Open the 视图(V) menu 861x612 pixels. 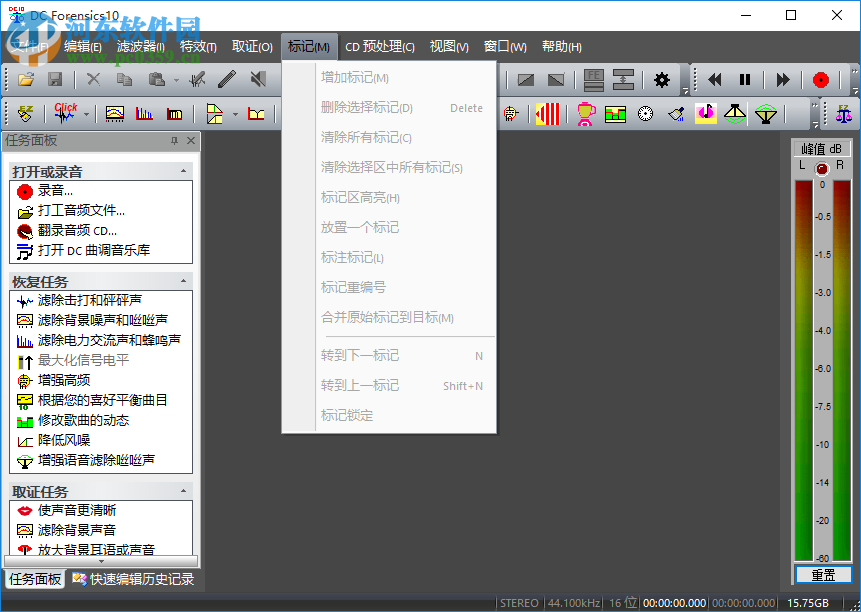449,47
